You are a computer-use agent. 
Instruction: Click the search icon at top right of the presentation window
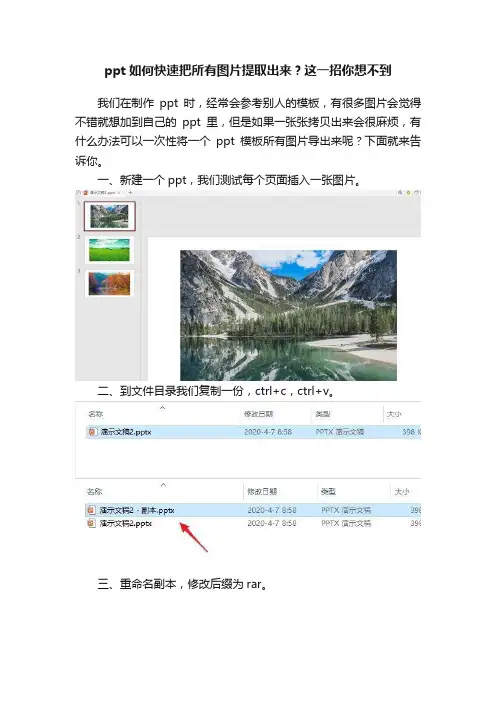coord(400,193)
